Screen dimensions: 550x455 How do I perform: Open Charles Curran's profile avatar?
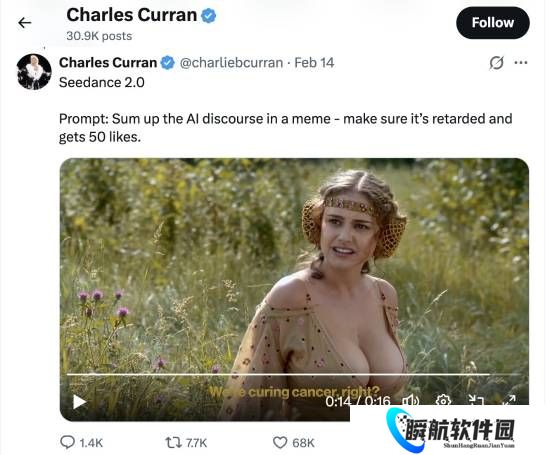pos(34,72)
